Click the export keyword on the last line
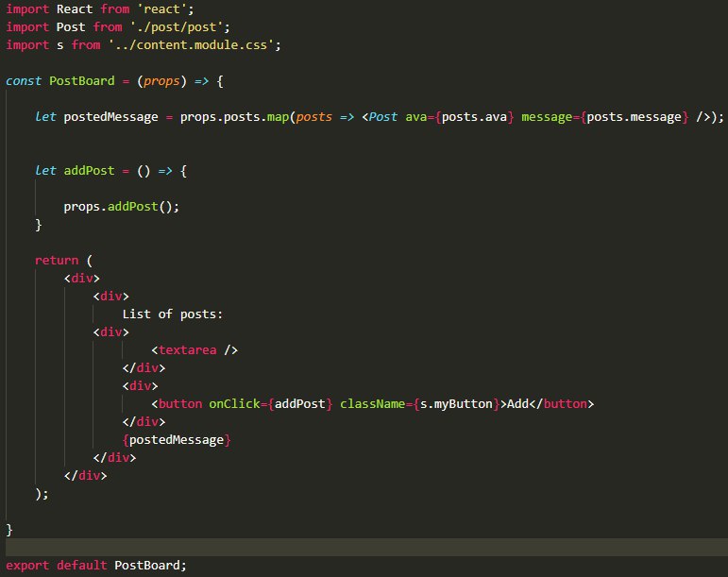 click(27, 566)
